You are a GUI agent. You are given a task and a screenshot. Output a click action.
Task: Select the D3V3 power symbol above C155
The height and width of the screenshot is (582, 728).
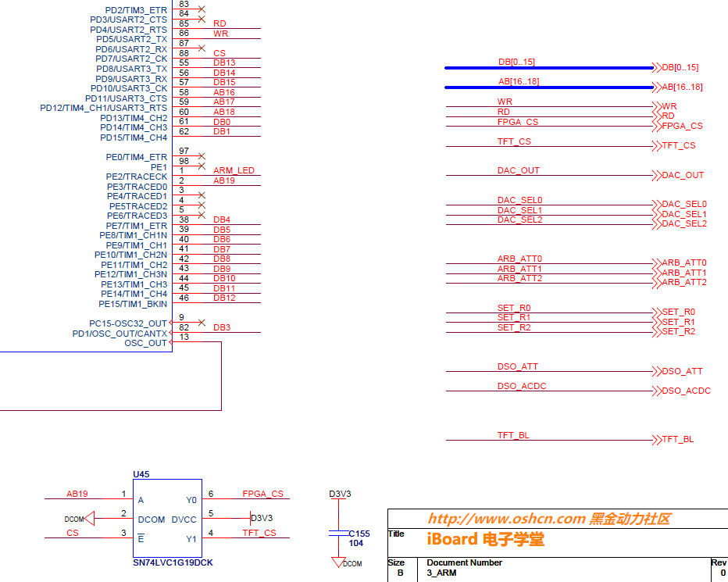[339, 499]
